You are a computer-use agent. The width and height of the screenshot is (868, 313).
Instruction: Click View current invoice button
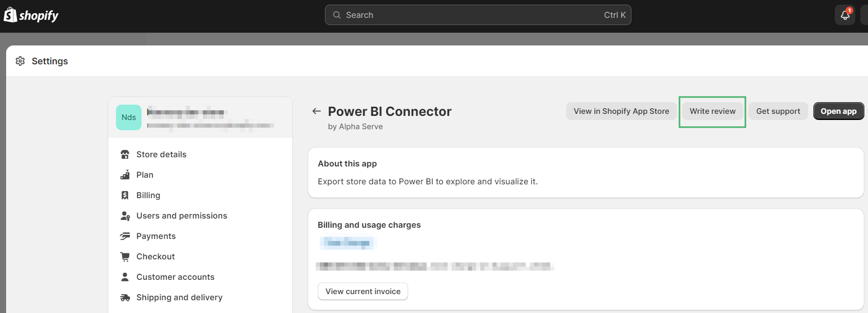363,292
